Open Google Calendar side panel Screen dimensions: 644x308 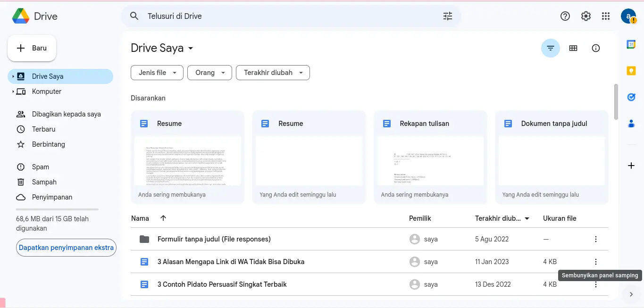click(631, 44)
